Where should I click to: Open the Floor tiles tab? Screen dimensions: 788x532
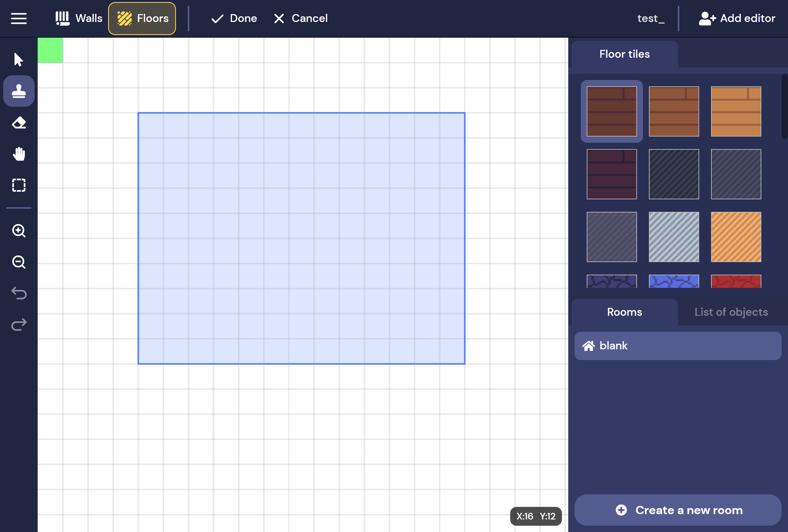pyautogui.click(x=624, y=54)
